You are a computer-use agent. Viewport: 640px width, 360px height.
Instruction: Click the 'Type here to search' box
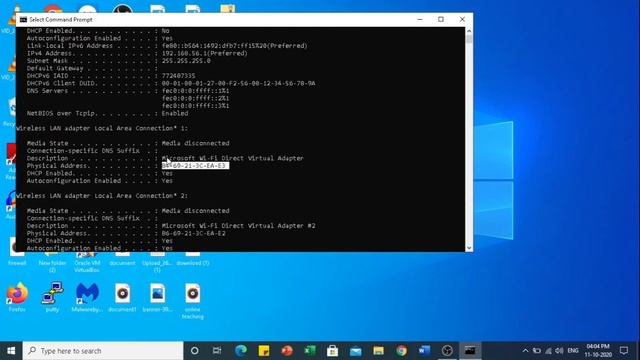(103, 351)
